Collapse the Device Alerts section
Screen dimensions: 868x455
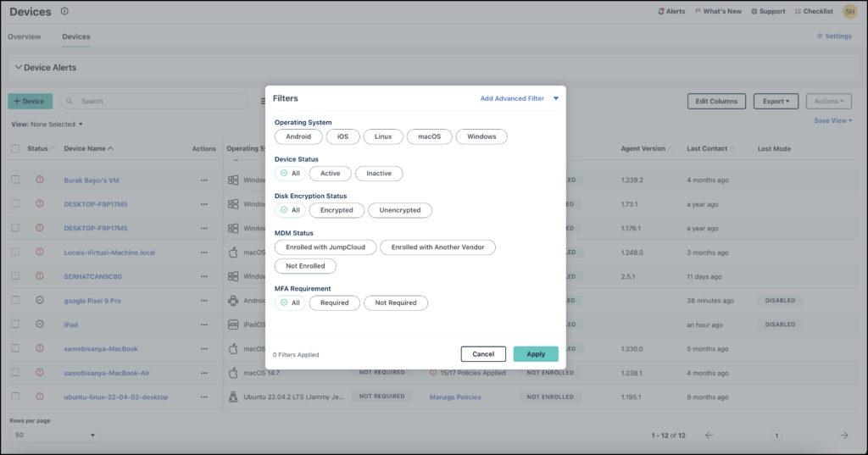tap(17, 68)
